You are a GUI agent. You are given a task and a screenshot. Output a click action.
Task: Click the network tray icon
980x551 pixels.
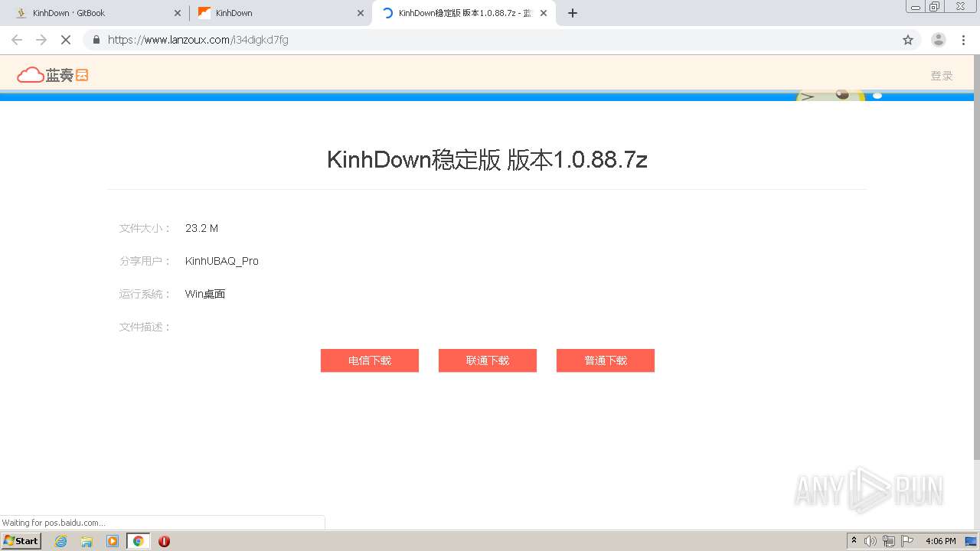tap(889, 541)
